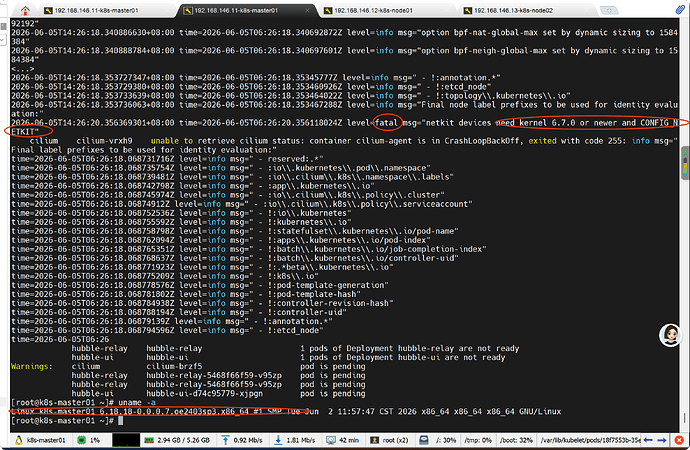The width and height of the screenshot is (690, 450).
Task: Click 'hubble-ui-d74c95779-xjpgn' pod name
Action: pos(204,393)
